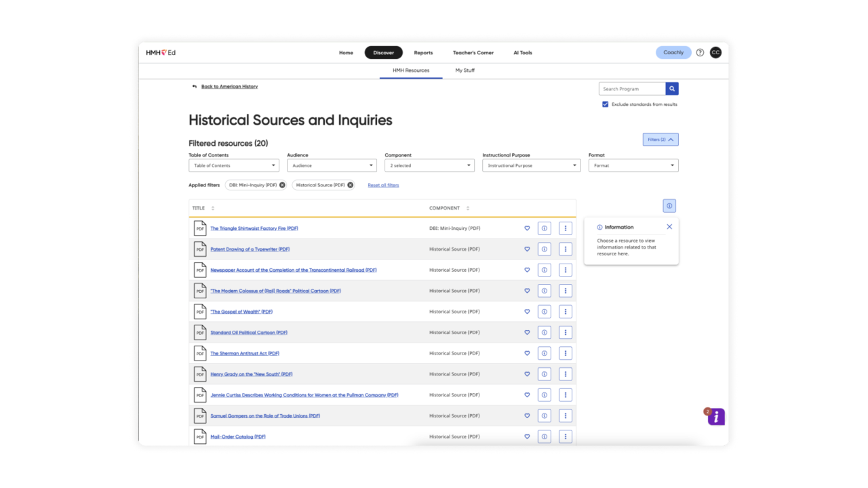Viewport: 868px width, 488px height.
Task: Open the help question mark icon
Action: click(x=701, y=53)
